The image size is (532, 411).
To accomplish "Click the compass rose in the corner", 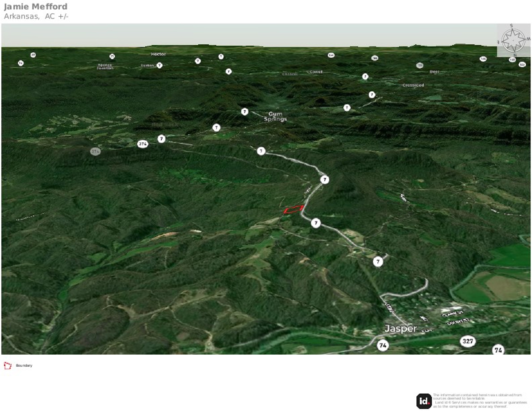I will (x=513, y=41).
